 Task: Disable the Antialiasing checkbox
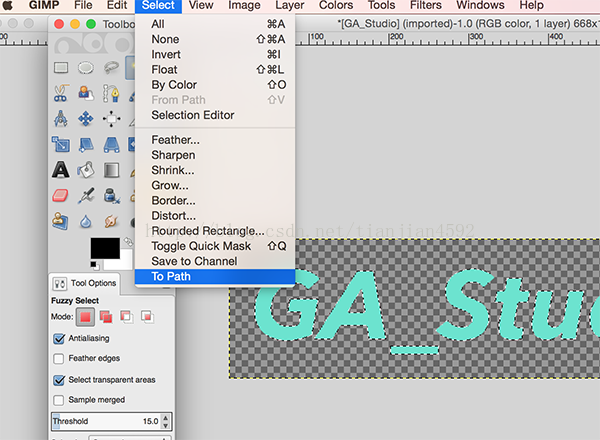click(x=59, y=339)
